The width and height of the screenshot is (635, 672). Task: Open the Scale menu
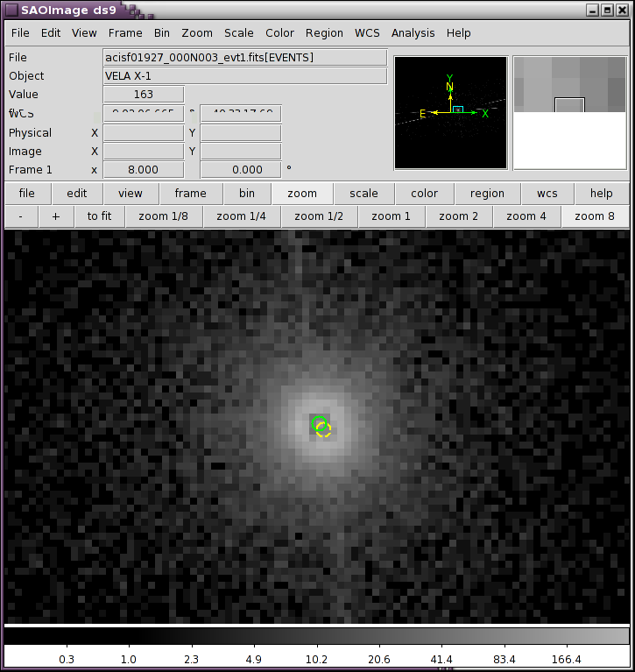tap(238, 33)
